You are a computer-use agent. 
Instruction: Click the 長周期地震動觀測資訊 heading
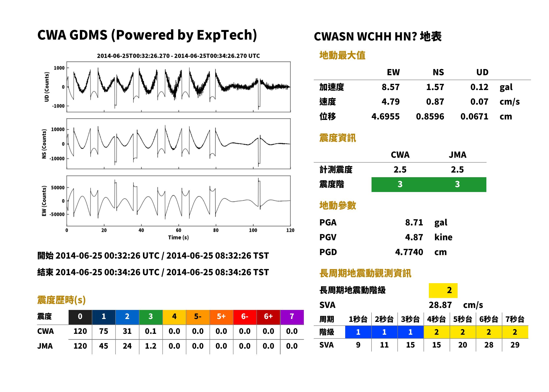[x=365, y=273]
